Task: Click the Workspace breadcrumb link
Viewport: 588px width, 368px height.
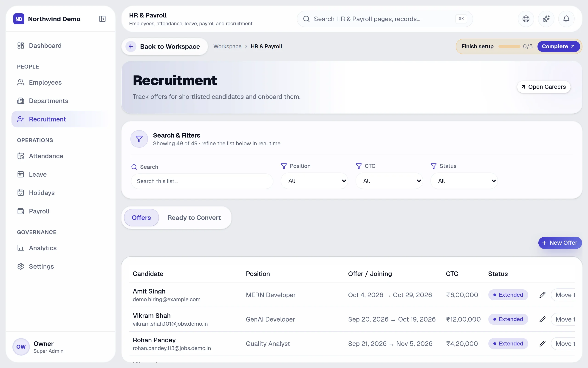Action: 227,46
